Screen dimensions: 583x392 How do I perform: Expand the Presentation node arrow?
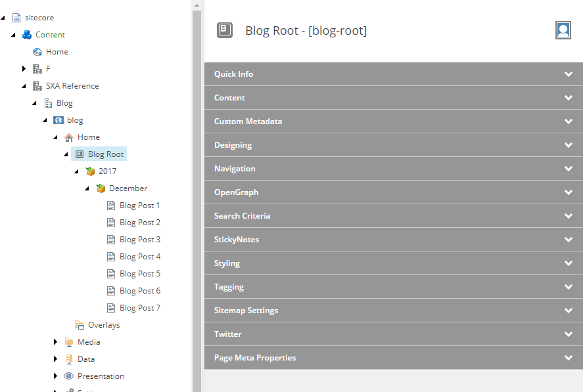coord(55,376)
